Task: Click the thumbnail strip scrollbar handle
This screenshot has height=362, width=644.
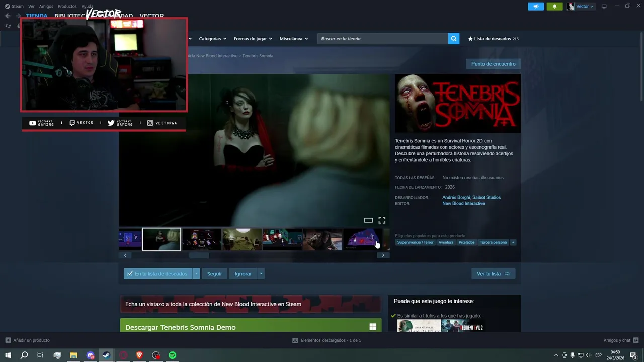Action: tap(199, 255)
